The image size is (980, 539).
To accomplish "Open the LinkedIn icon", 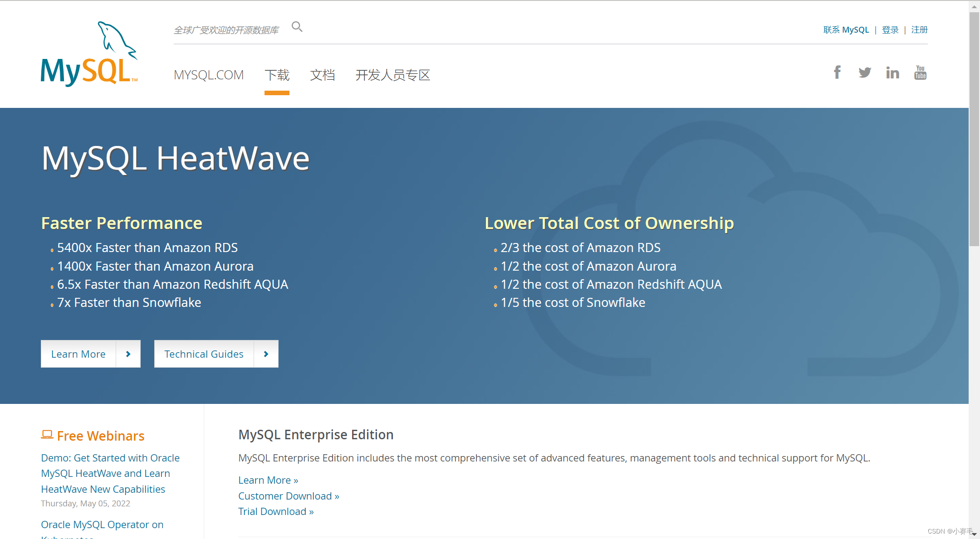I will [x=892, y=73].
